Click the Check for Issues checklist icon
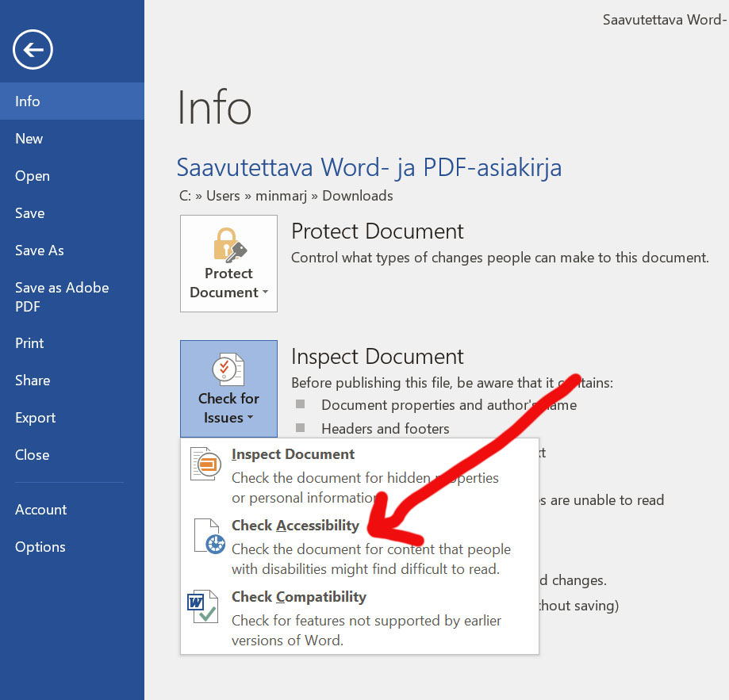This screenshot has width=729, height=700. pos(228,369)
